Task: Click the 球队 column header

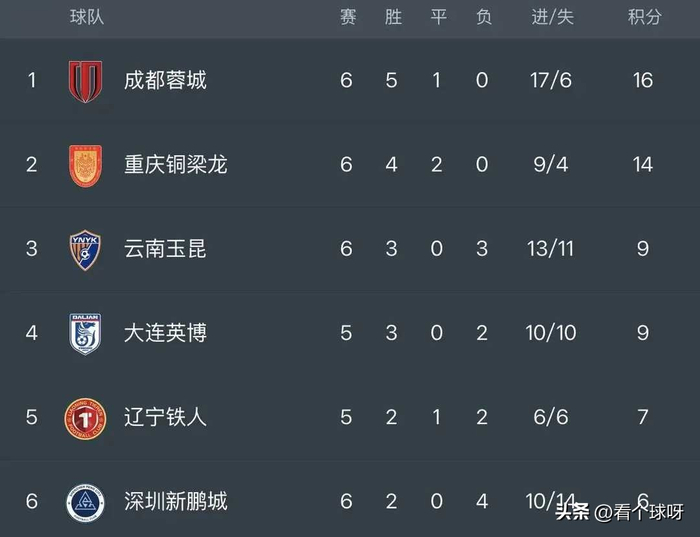Action: [87, 18]
